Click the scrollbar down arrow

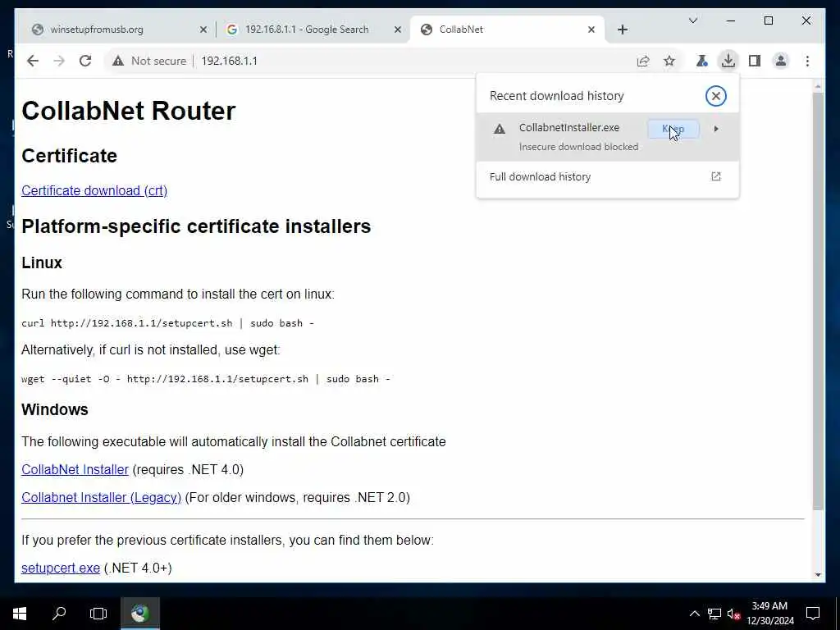[x=818, y=575]
